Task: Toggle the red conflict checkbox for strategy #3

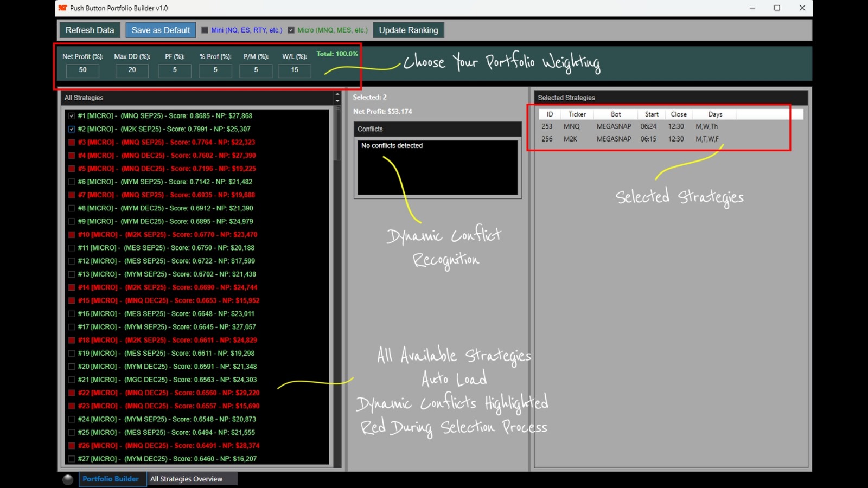Action: point(72,143)
